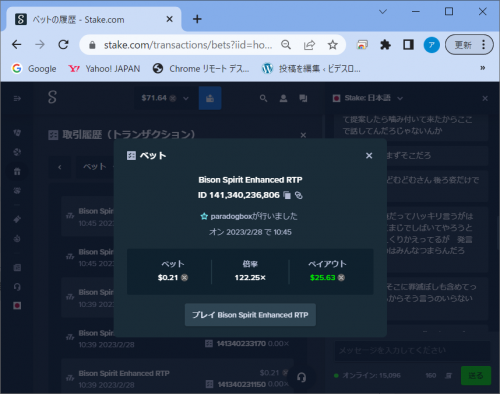Open zoom magnifier icon in address bar
This screenshot has width=500, height=394.
[286, 45]
